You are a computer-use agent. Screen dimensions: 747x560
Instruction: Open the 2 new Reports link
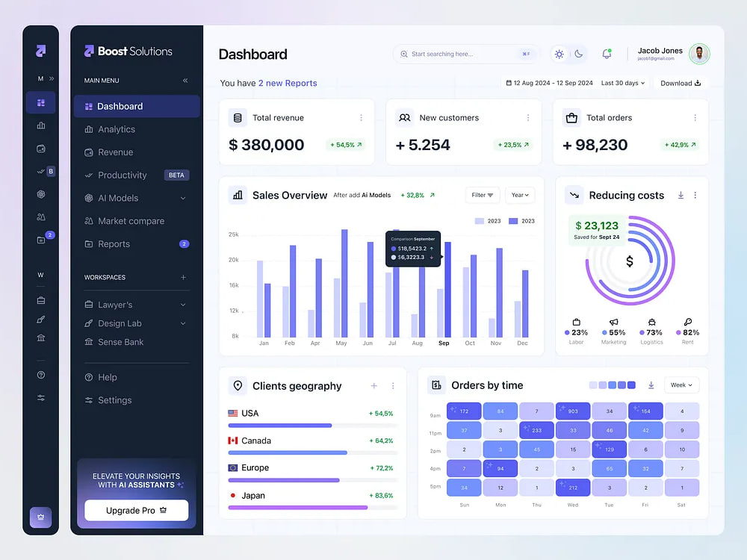[288, 83]
